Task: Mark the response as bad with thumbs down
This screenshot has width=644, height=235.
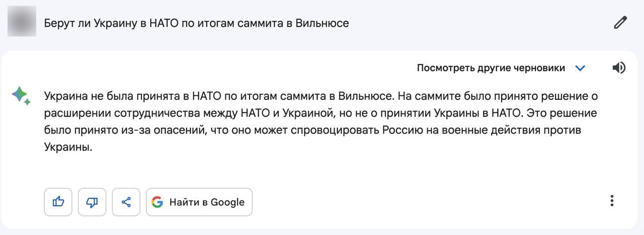Action: click(x=92, y=202)
